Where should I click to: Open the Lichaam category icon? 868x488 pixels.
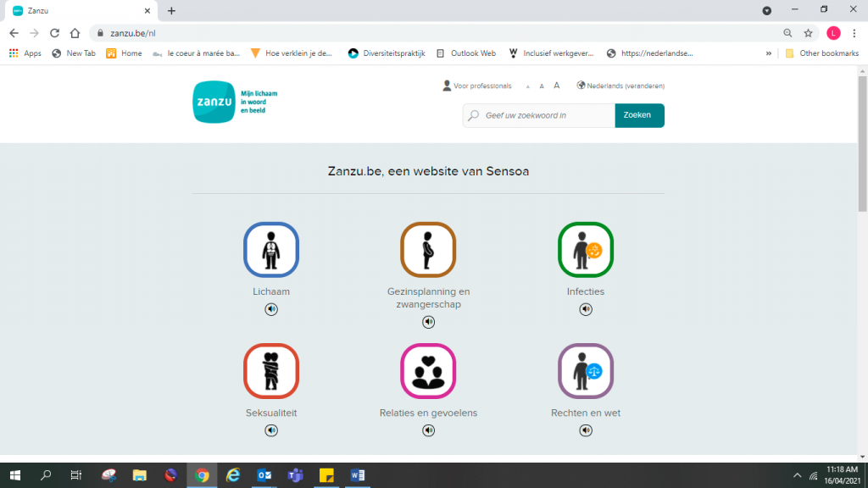pos(271,250)
